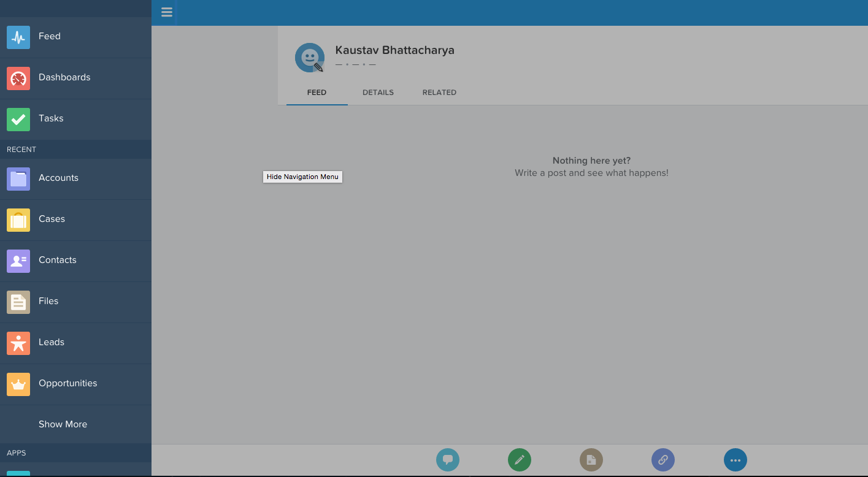The height and width of the screenshot is (477, 868).
Task: Expand Show More in the sidebar
Action: click(63, 424)
